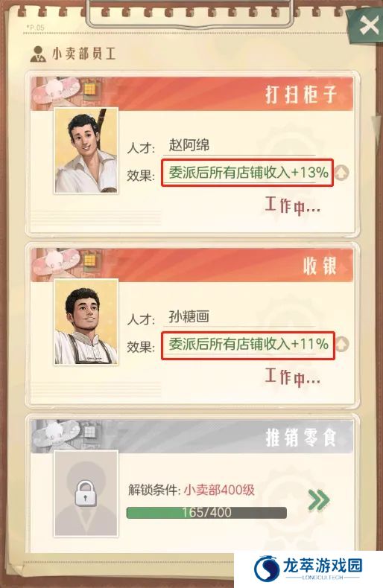Open the locked 推销零食 job header
This screenshot has width=383, height=588.
pos(192,436)
